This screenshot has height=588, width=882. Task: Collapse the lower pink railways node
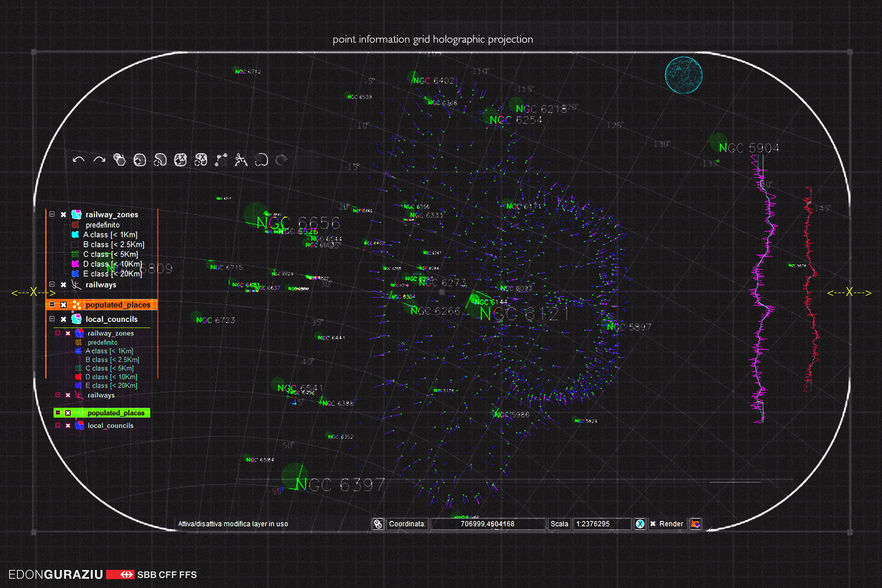pos(58,395)
